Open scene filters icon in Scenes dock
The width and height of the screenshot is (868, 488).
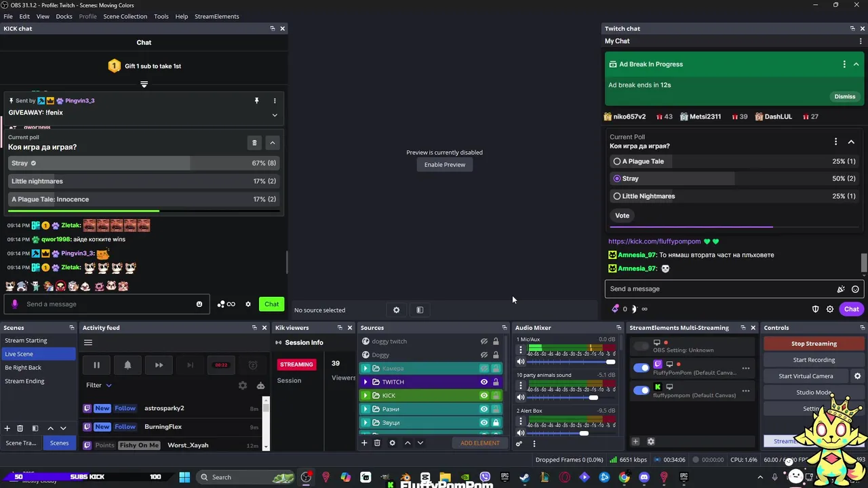tap(35, 428)
